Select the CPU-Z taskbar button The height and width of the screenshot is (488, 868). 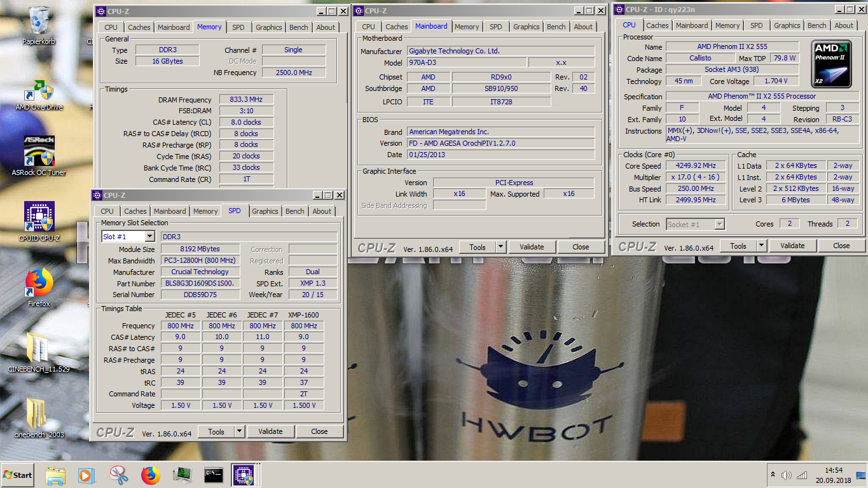244,475
